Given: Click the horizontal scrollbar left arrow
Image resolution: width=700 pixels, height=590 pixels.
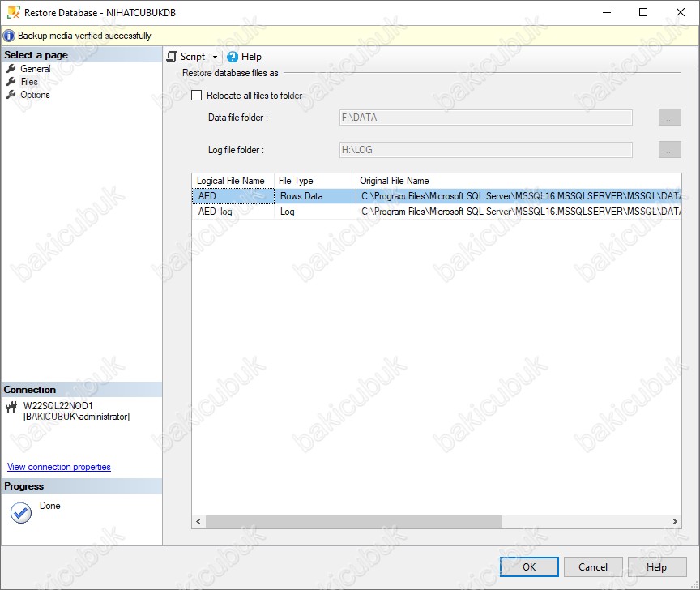Looking at the screenshot, I should click(198, 522).
